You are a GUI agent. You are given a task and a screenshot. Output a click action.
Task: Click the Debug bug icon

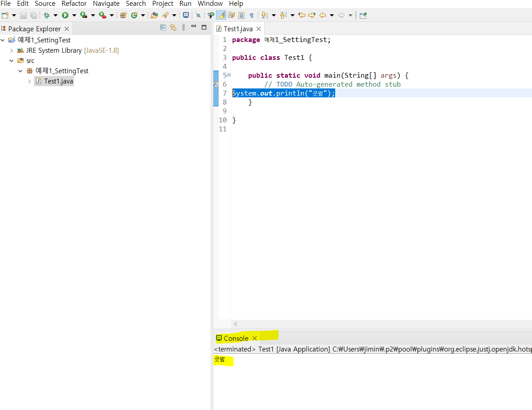47,15
